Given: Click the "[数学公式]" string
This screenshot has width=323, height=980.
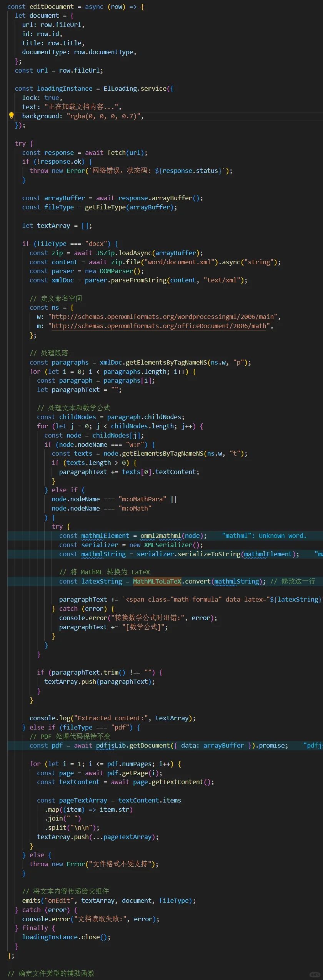Looking at the screenshot, I should point(143,627).
